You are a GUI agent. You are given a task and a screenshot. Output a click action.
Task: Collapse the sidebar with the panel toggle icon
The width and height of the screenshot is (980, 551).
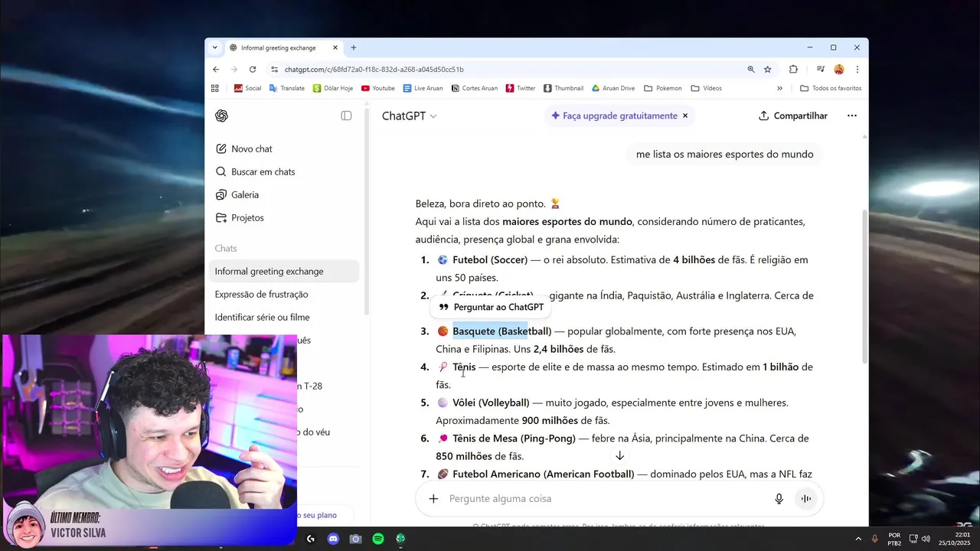(x=346, y=116)
